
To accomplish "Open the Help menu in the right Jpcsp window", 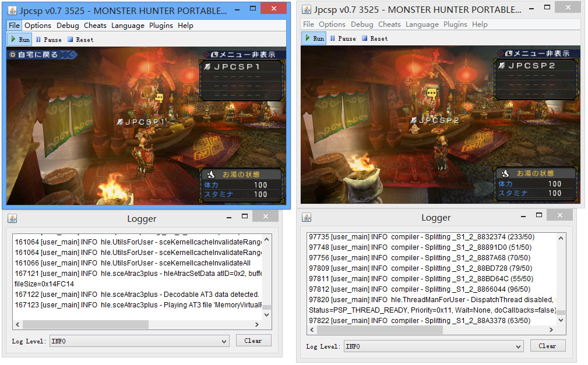I will 480,24.
